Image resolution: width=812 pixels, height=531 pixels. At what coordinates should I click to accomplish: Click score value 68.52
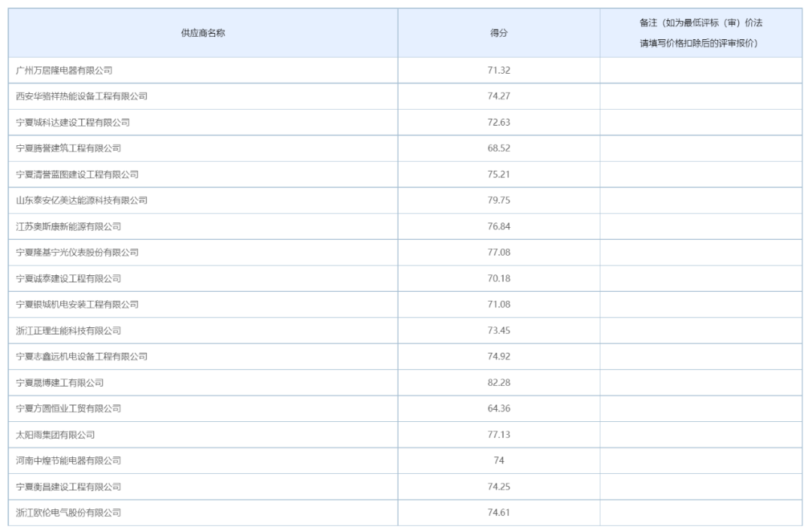click(x=498, y=148)
